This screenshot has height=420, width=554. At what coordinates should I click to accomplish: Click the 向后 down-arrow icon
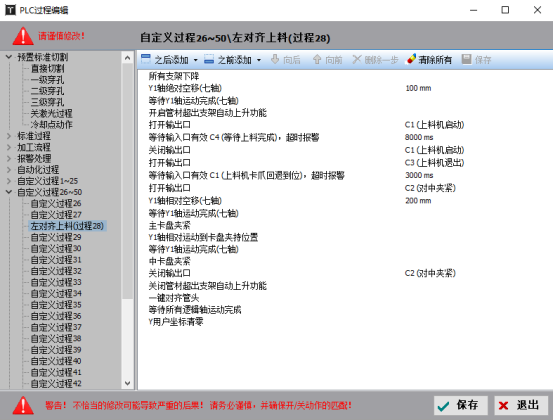(x=275, y=59)
